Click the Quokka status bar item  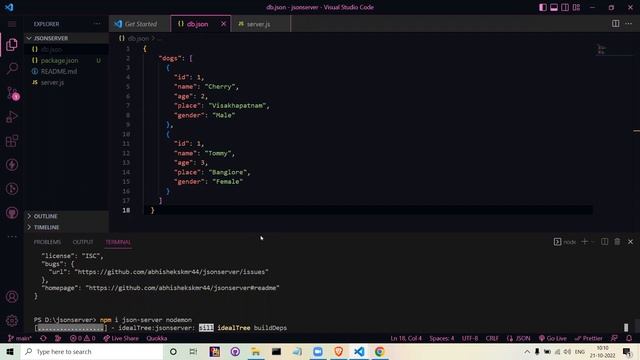pyautogui.click(x=157, y=338)
